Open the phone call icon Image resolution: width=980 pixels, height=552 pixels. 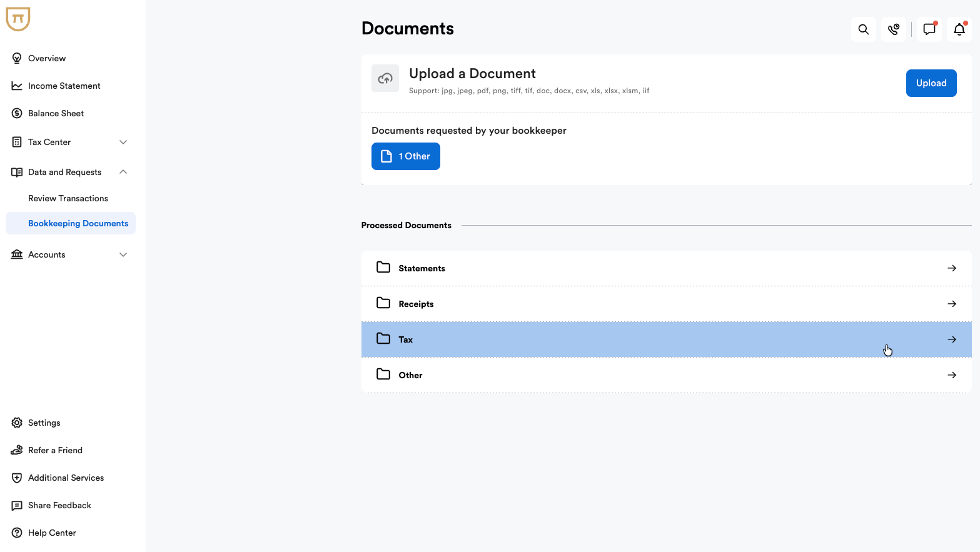point(893,29)
